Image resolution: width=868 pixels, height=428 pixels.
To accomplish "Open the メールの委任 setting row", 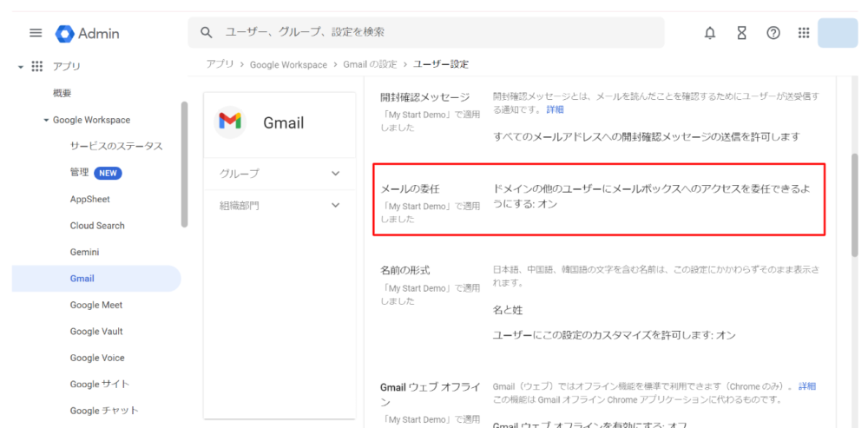I will point(599,200).
